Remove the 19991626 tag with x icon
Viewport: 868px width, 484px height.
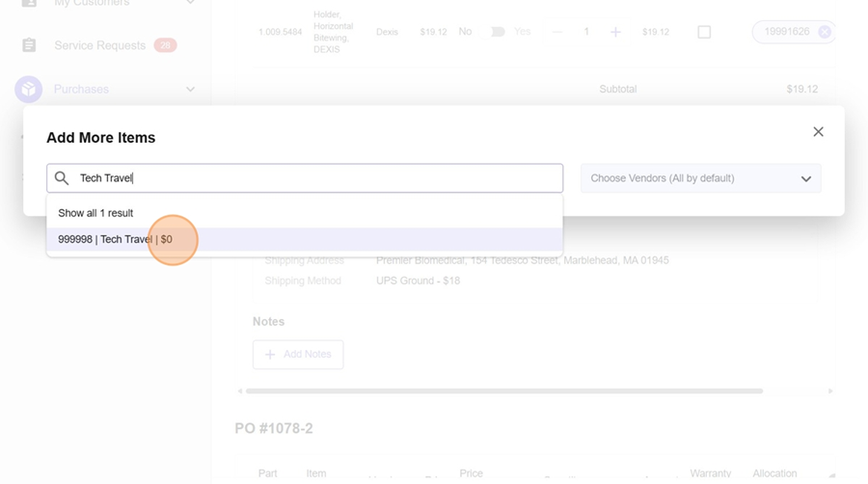pos(825,32)
